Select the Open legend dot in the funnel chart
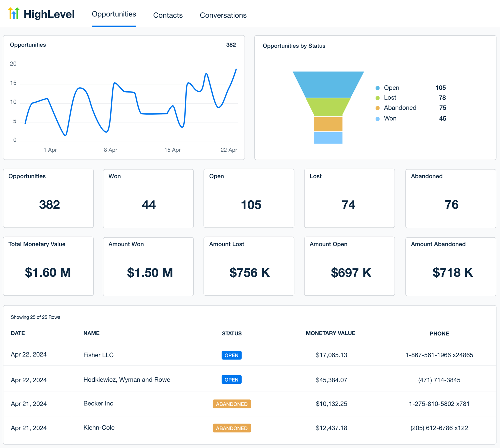500x448 pixels. click(x=377, y=88)
